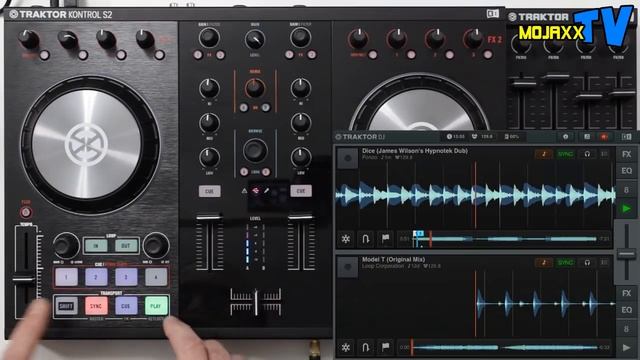
Task: Toggle key lock note on the Model T deck
Action: (x=544, y=262)
